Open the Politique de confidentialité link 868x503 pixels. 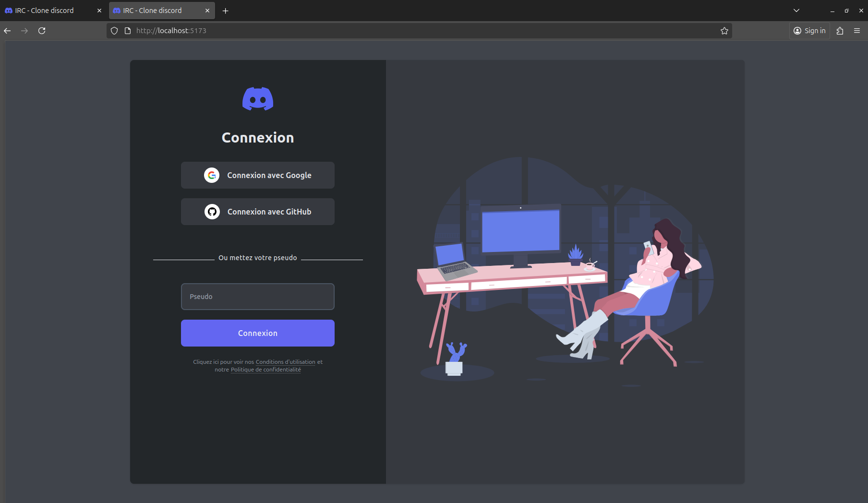(x=265, y=370)
